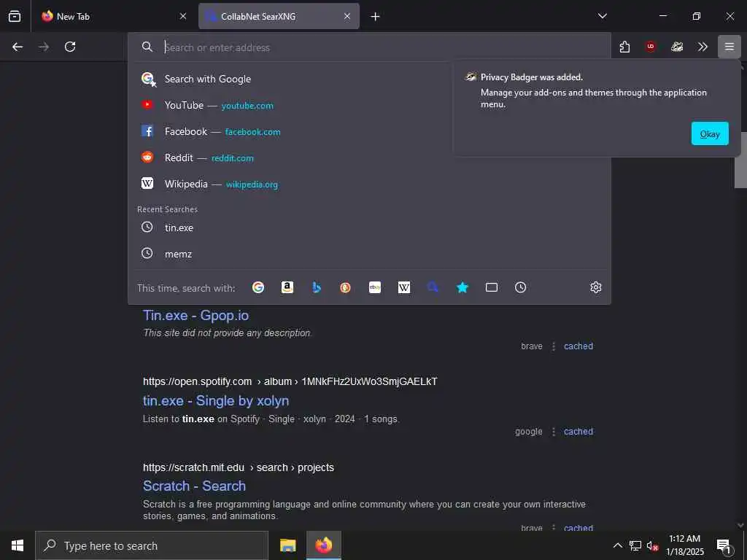
Task: Click Type here to search box
Action: click(x=152, y=545)
